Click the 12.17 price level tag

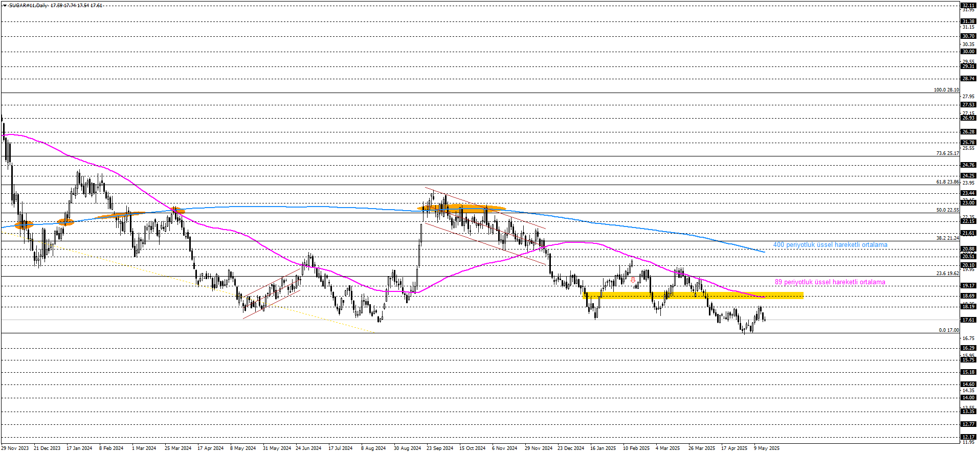(x=968, y=437)
